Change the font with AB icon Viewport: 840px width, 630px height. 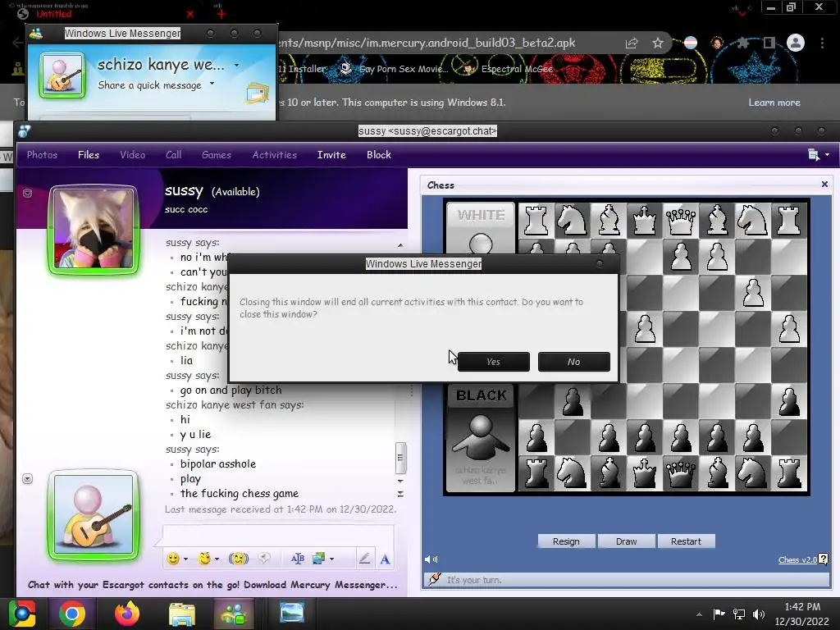(x=297, y=559)
